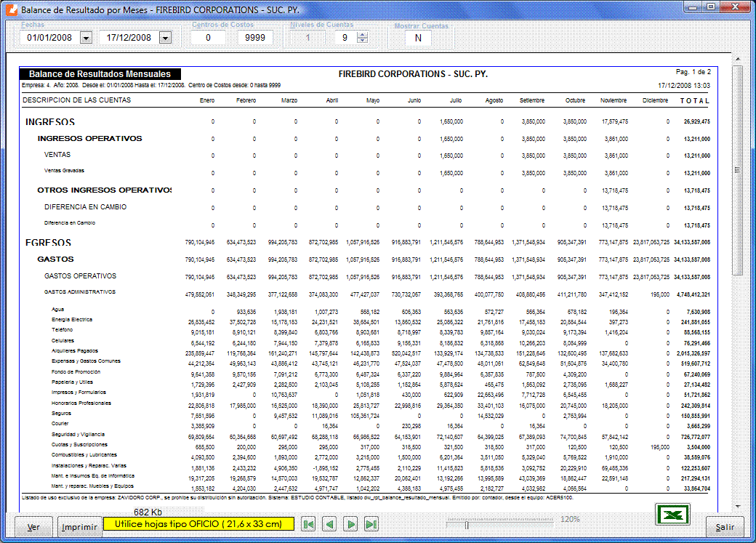
Task: Click the Centros de Costos start field
Action: click(x=209, y=38)
